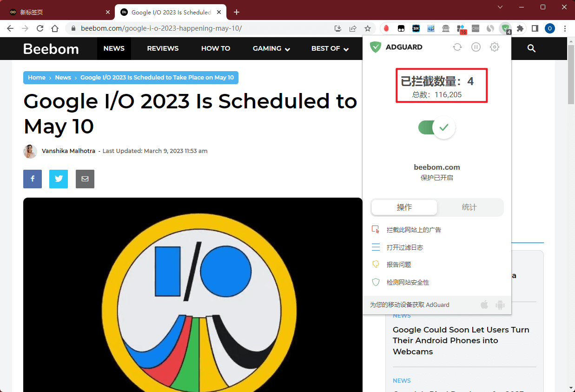Screen dimensions: 575x392
Task: Click 打开过滤日志 in AdGuard popup
Action: 404,247
